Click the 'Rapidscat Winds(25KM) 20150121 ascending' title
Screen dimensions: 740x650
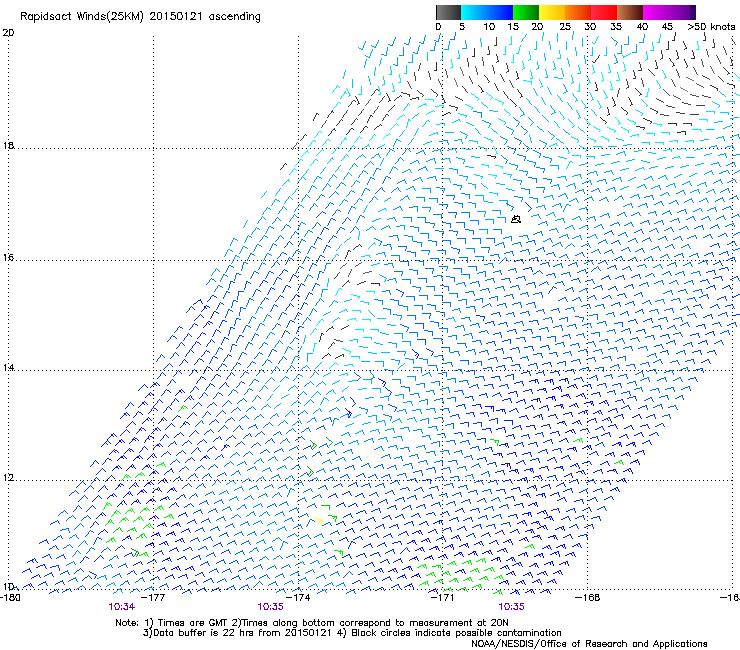[x=140, y=17]
